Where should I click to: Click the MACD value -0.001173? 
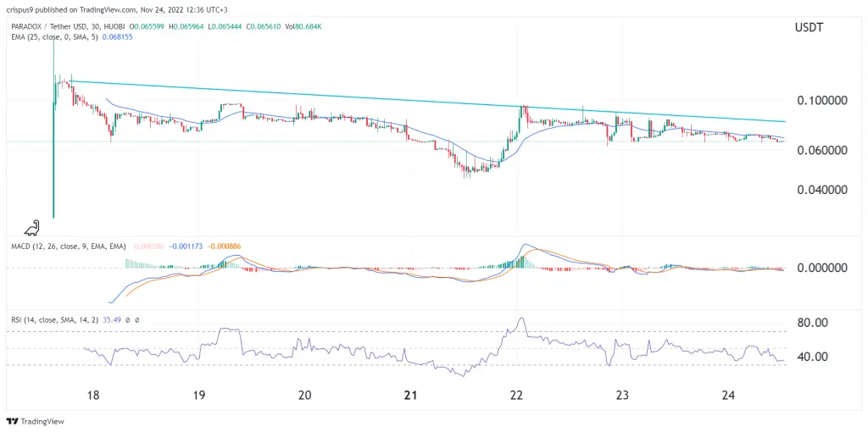tap(186, 246)
